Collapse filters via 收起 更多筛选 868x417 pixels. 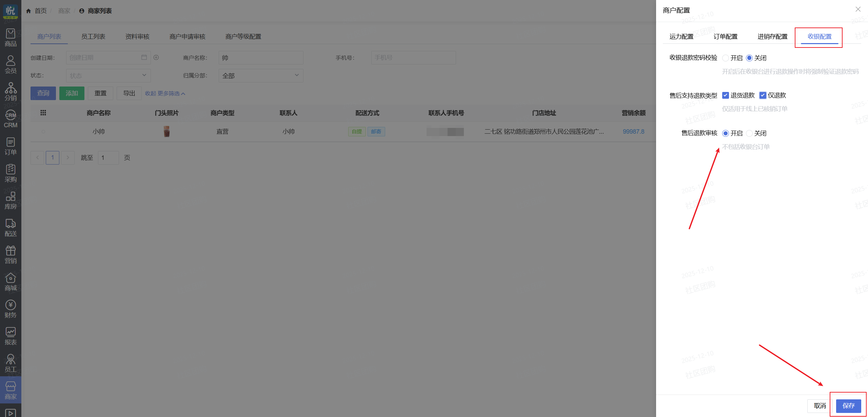[x=165, y=93]
